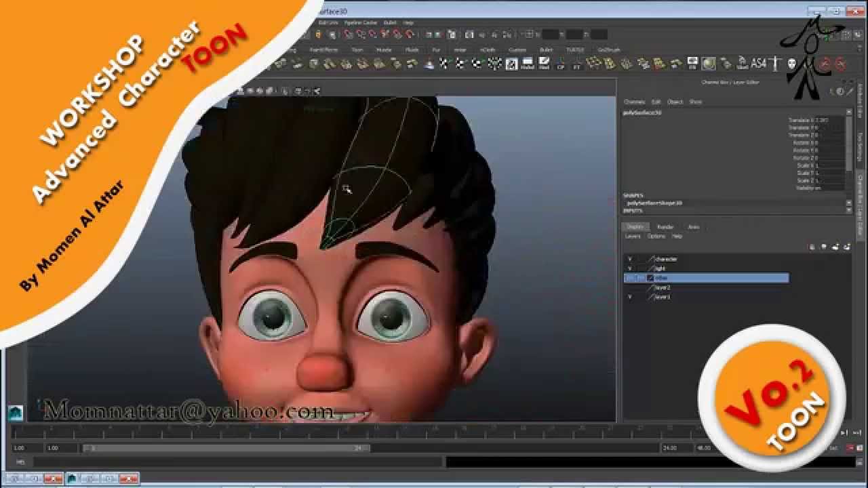Select the character layer row
The width and height of the screenshot is (868, 488).
(706, 259)
